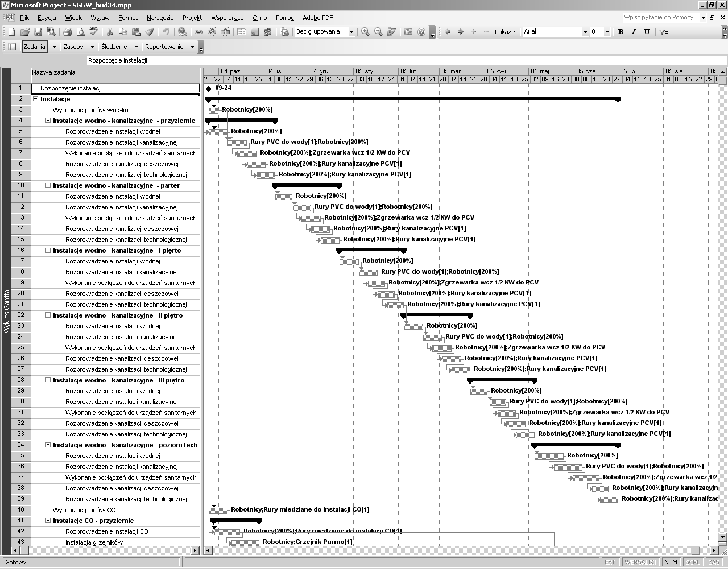This screenshot has height=569, width=728.
Task: Open the Narzędzia menu
Action: 160,18
